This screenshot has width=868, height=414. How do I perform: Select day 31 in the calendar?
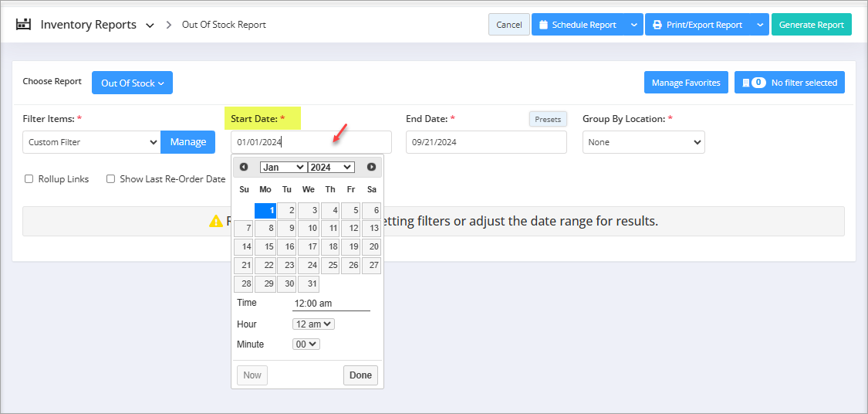309,283
